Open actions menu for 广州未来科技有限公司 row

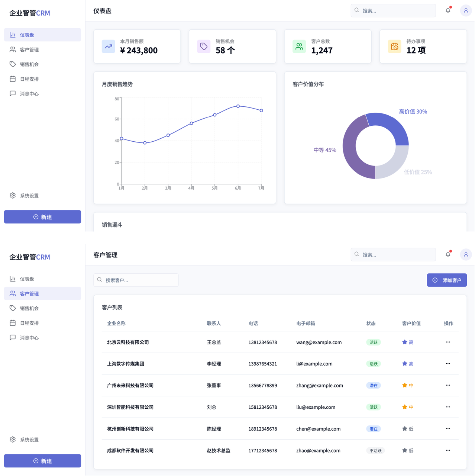click(448, 385)
